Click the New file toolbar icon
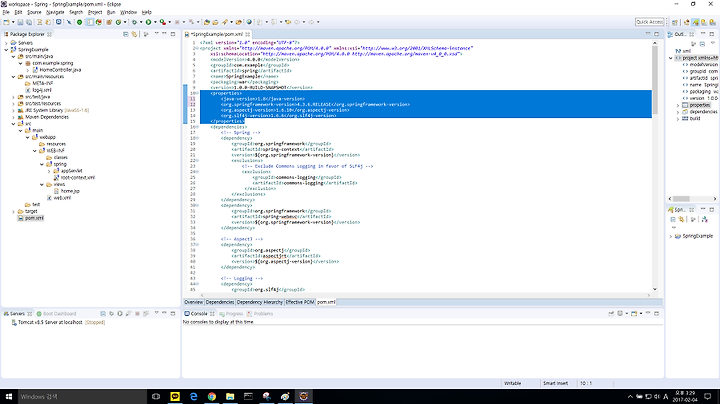Screen dimensions: 720x404 [6, 22]
